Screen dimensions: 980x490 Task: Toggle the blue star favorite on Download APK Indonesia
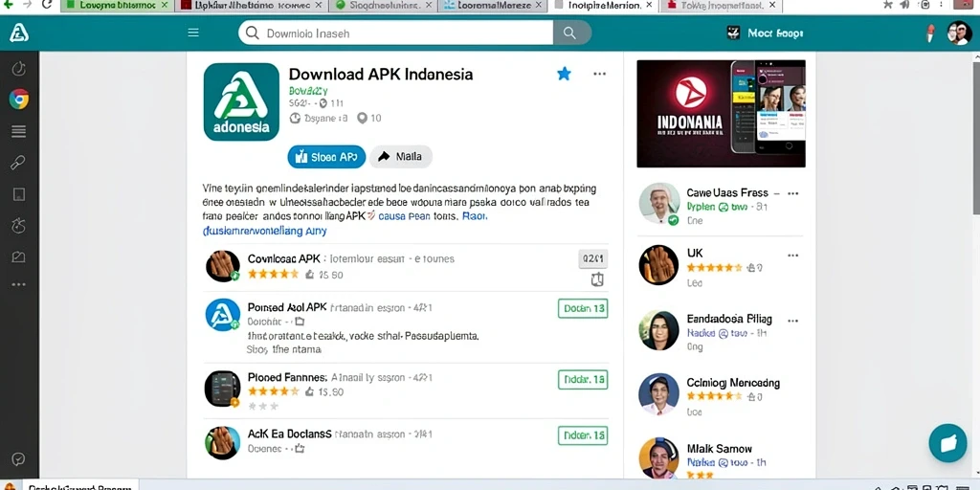[x=564, y=74]
